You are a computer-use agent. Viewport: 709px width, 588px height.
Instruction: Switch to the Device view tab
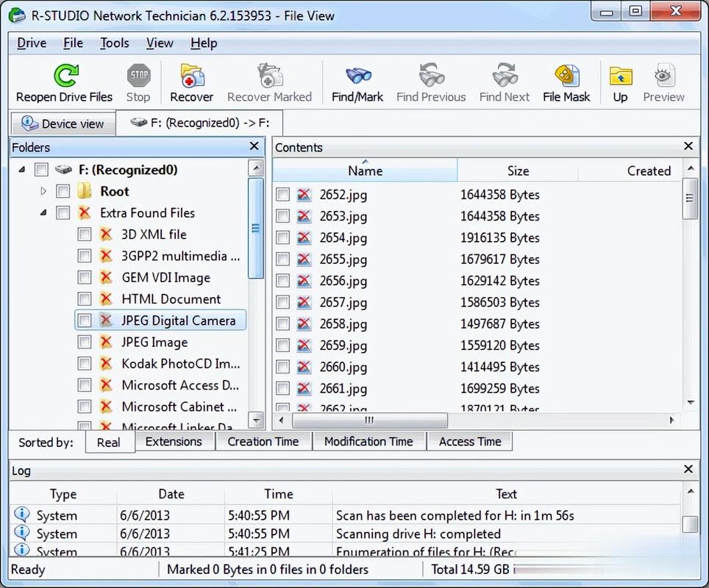[x=63, y=123]
